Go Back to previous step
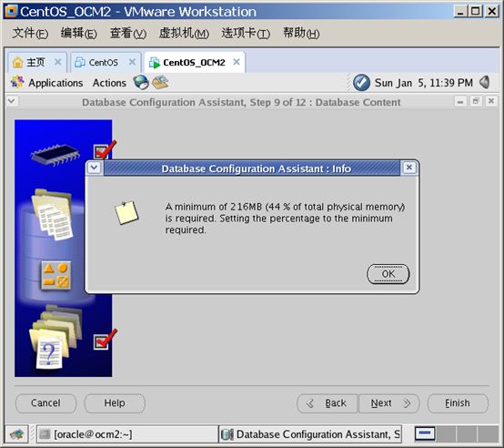 (x=327, y=403)
